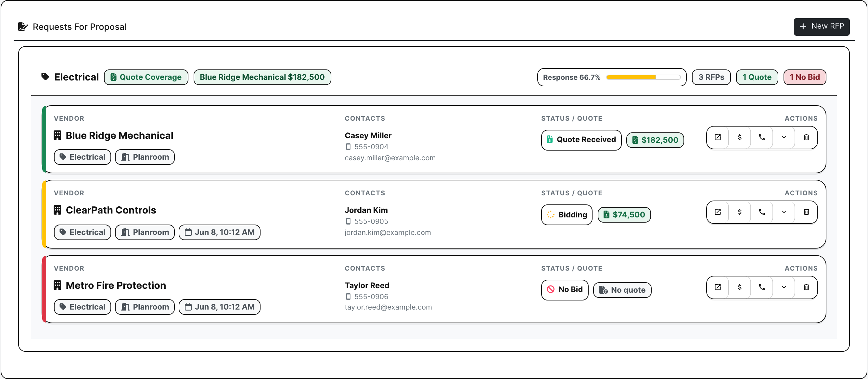Click the No Bid status pill
Image resolution: width=868 pixels, height=379 pixels.
565,290
